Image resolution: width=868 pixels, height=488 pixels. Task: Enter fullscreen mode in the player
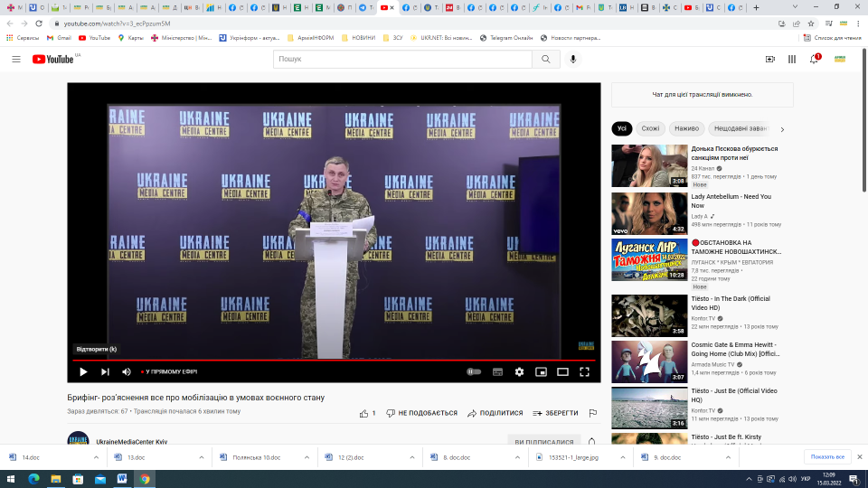(584, 371)
